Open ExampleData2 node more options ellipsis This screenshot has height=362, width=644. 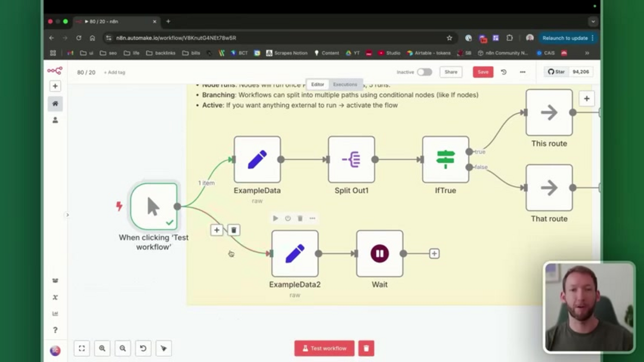coord(312,218)
